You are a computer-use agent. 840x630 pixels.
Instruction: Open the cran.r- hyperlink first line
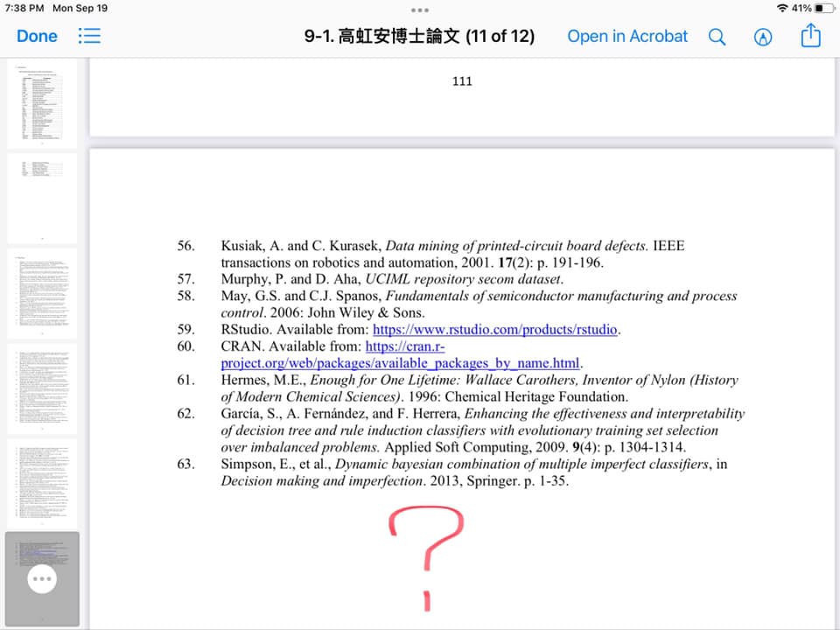(x=405, y=346)
